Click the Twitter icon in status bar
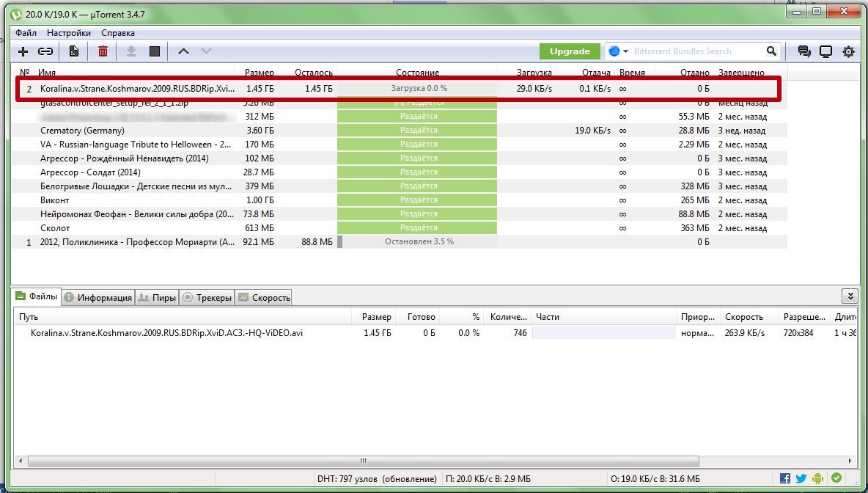 click(x=801, y=478)
